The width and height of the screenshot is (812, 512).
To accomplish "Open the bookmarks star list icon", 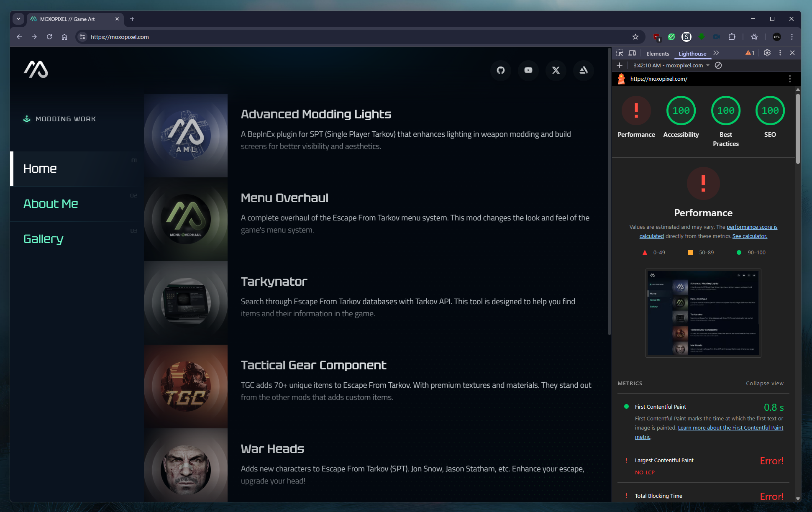I will point(754,37).
